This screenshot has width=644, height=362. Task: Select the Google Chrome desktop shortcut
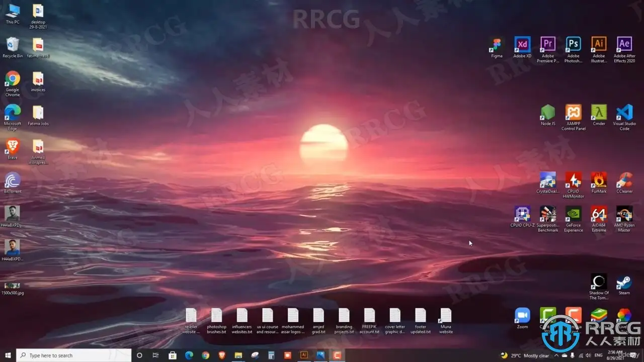tap(13, 83)
